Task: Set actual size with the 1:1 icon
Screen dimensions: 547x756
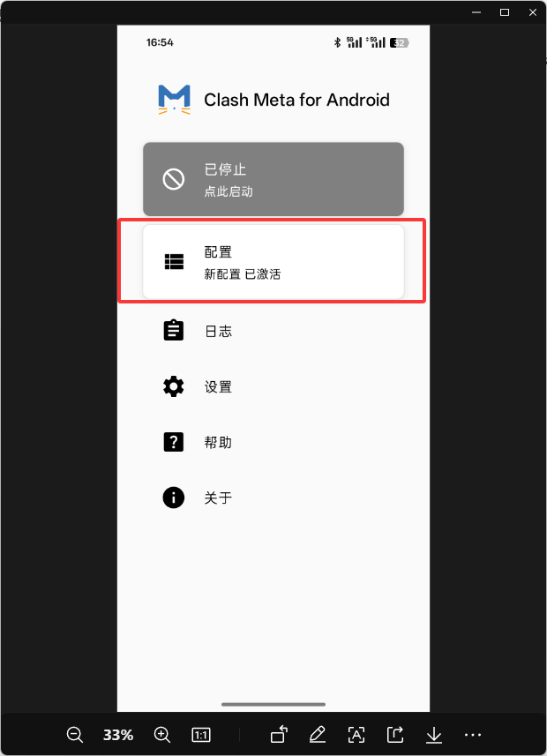Action: coord(200,735)
